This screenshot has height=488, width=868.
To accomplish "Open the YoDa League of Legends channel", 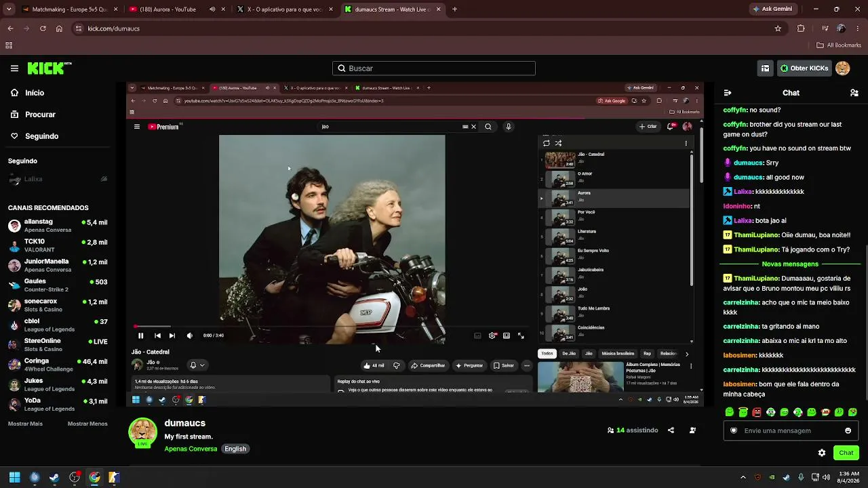I will [x=58, y=405].
